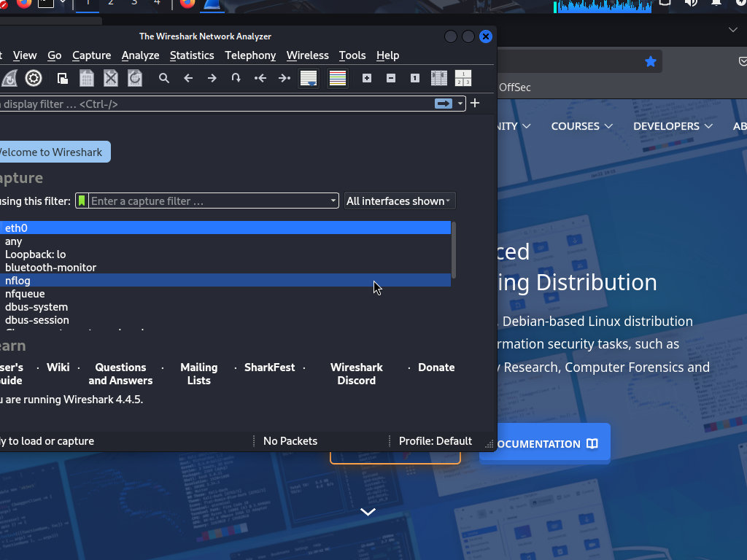Open display filter history dropdown
Screen dimensions: 747x560
460,104
